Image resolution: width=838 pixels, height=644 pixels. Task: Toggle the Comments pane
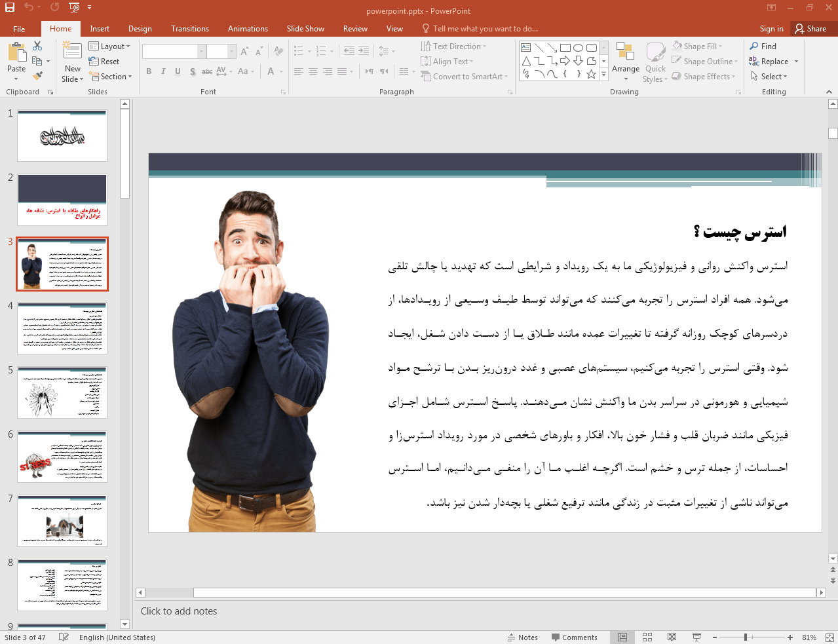point(574,637)
